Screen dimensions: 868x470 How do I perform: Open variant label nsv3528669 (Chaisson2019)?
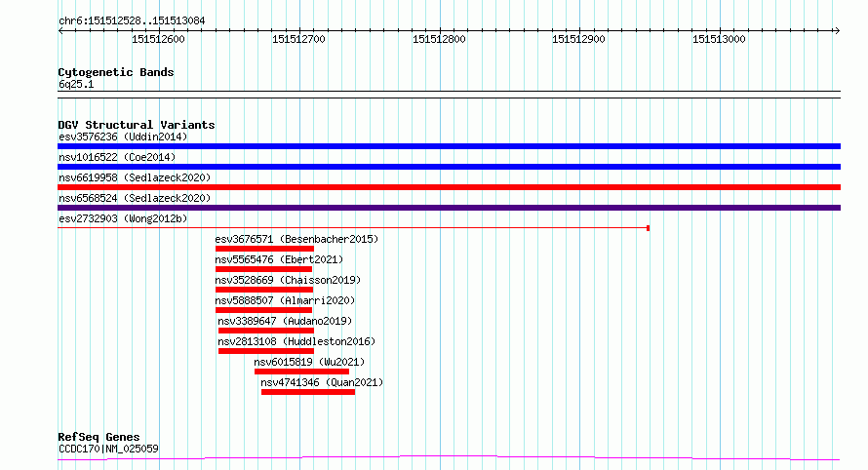(288, 280)
